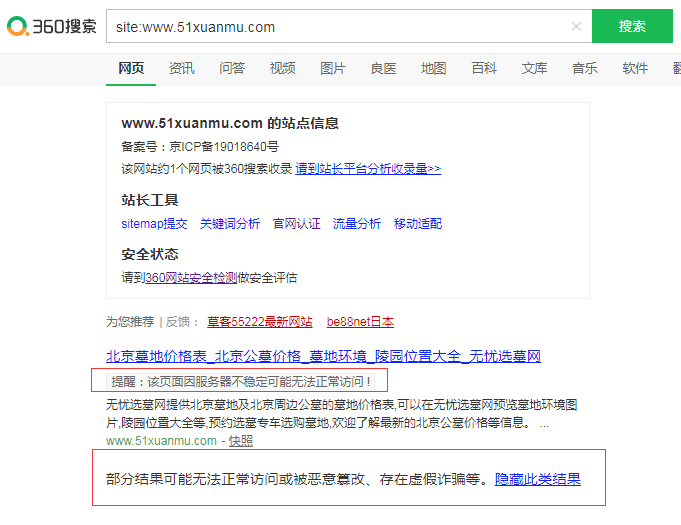
Task: Click the green www.51xuanmu.com result URL
Action: [x=161, y=441]
